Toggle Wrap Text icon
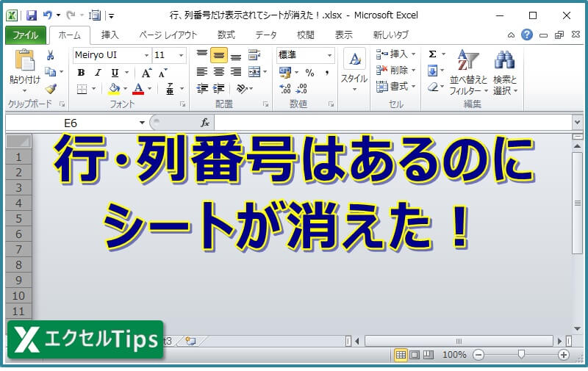Screen dimensions: 588x371 tap(254, 55)
